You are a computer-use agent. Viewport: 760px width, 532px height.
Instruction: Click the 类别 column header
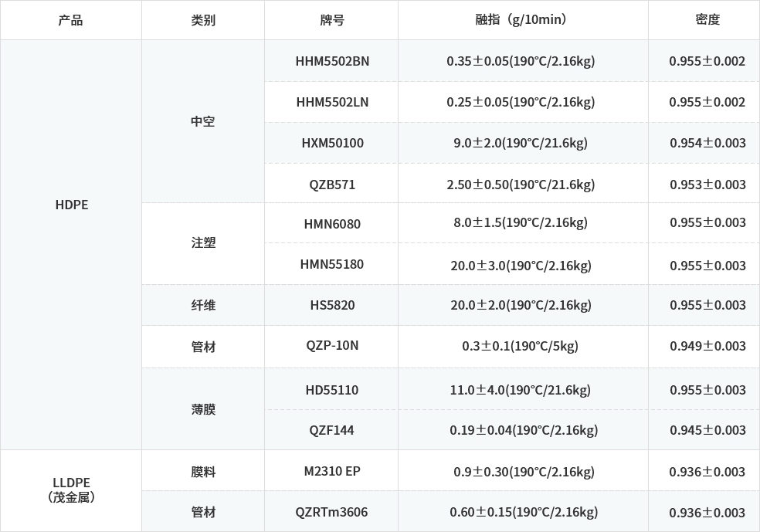coord(202,20)
